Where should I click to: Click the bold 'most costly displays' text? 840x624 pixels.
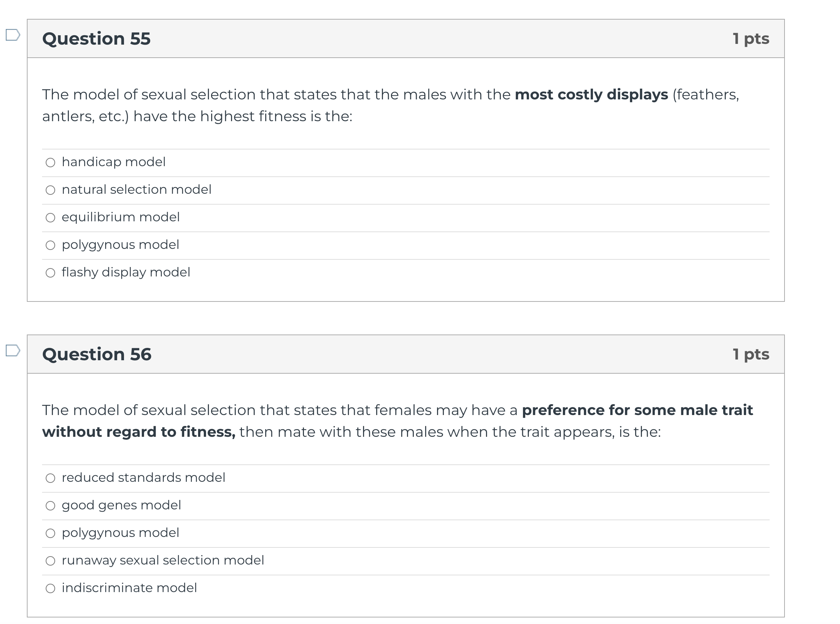point(592,95)
